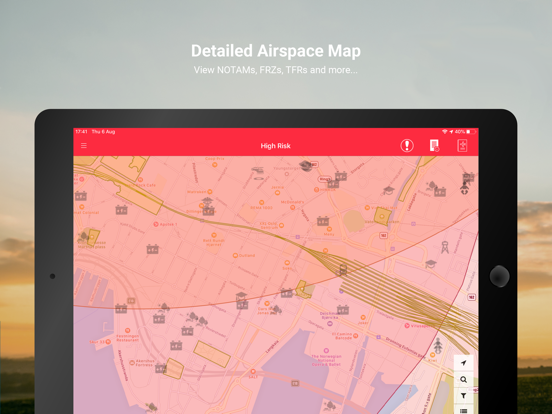Tap the McDonald's marker on the map
This screenshot has height=414, width=552.
293,207
